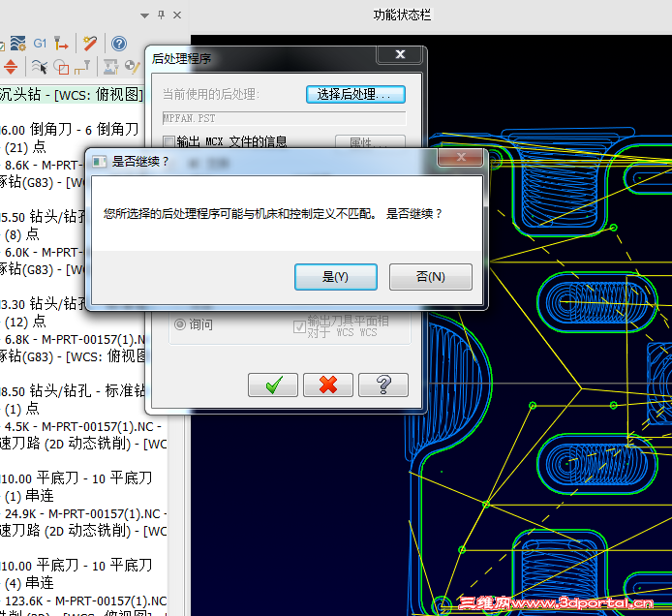Select the 询问 radio button

pos(180,324)
